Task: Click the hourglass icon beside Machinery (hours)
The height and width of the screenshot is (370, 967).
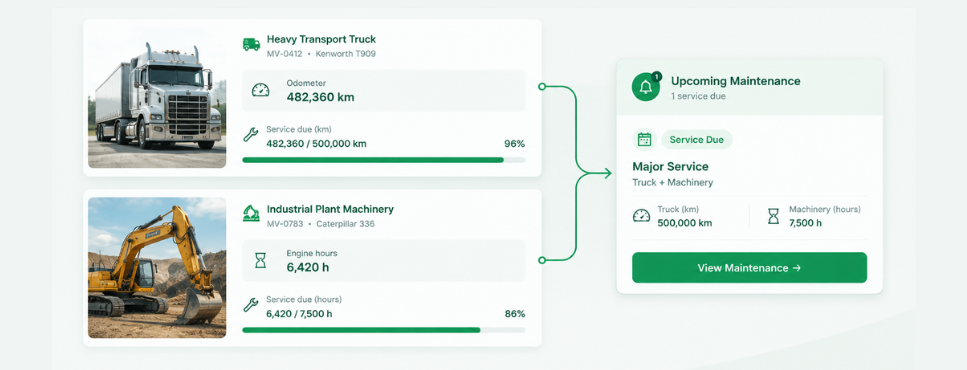Action: pyautogui.click(x=773, y=216)
